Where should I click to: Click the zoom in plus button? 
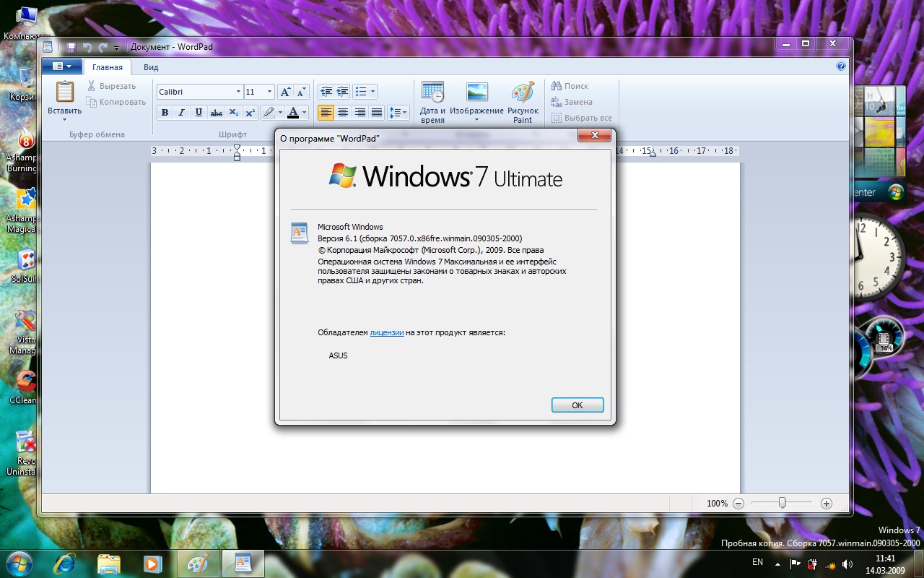827,504
